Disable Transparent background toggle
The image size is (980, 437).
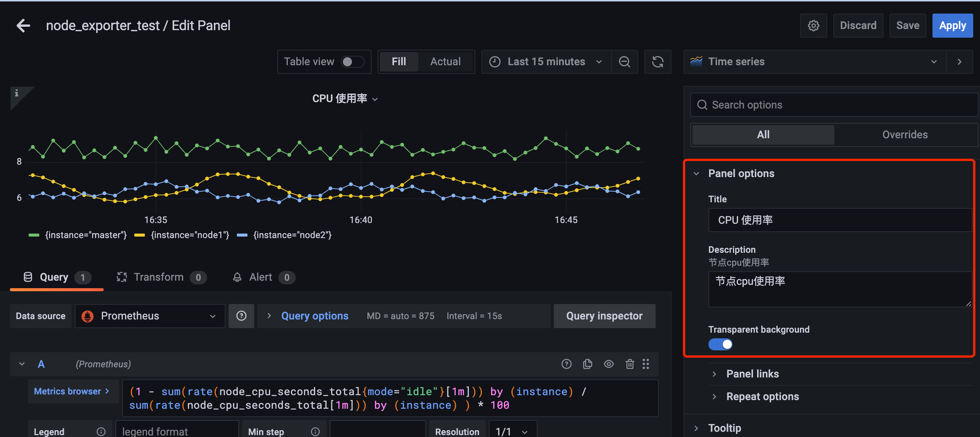tap(720, 344)
